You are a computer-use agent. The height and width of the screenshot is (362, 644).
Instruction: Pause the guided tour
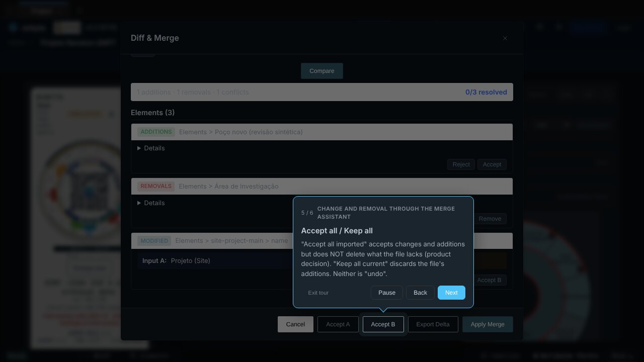(387, 293)
